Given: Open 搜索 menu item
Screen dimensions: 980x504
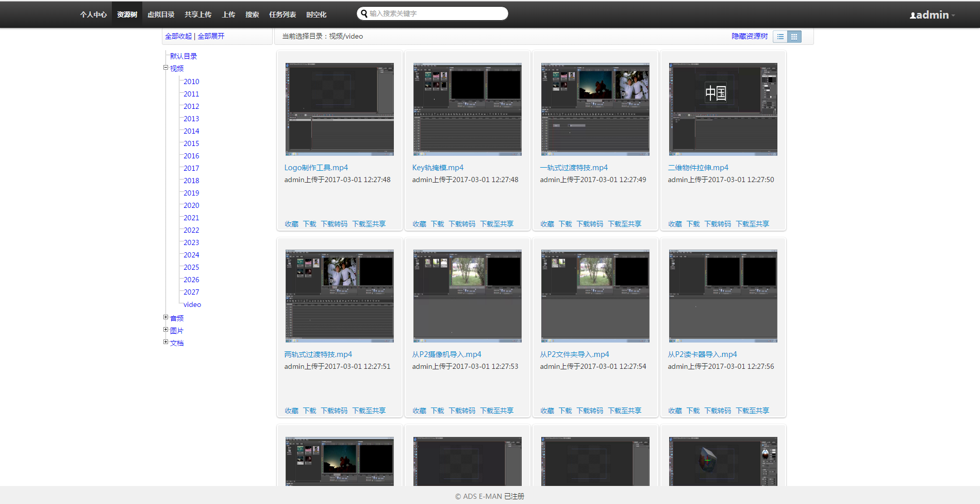Looking at the screenshot, I should (252, 14).
